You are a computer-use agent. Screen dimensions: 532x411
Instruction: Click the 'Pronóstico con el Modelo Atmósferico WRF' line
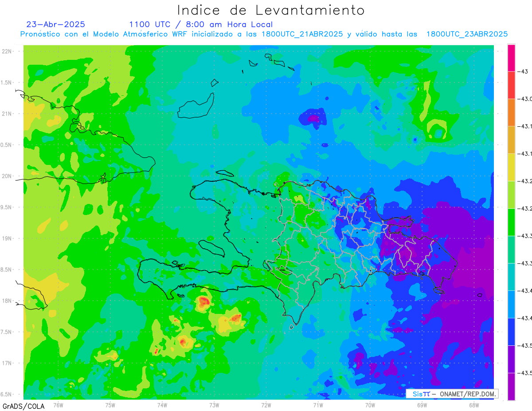[264, 34]
